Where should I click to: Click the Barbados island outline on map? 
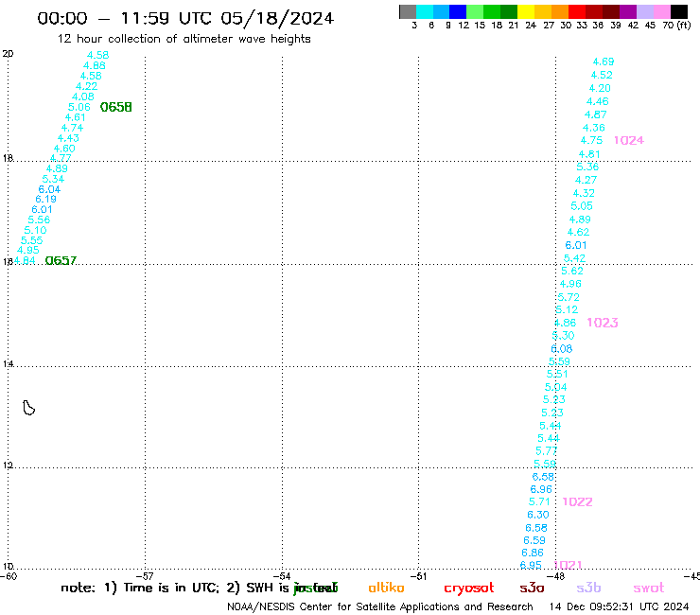(28, 408)
